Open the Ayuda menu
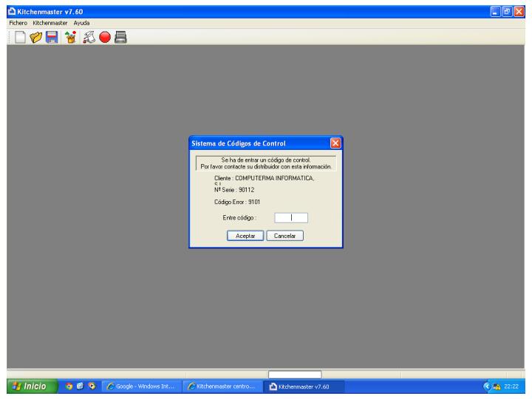Image resolution: width=532 pixels, height=399 pixels. tap(81, 23)
